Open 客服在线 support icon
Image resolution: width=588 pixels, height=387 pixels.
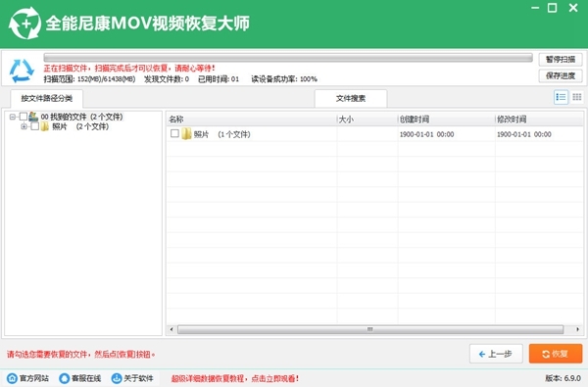point(64,378)
